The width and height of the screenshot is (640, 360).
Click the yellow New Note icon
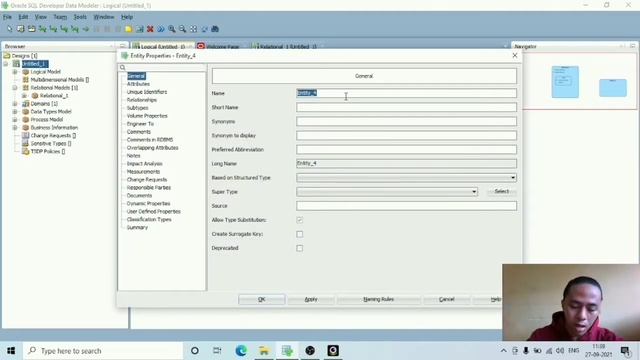pos(129,29)
